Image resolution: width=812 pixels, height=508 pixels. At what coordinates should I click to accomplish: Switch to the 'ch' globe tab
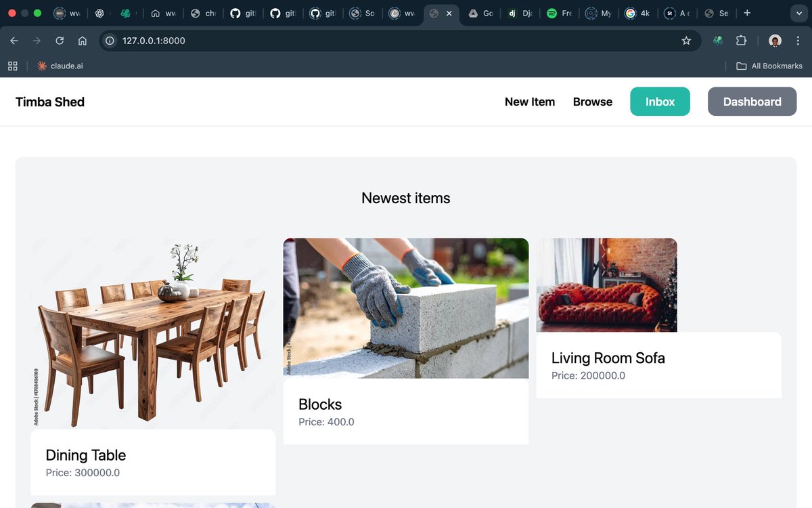(203, 13)
